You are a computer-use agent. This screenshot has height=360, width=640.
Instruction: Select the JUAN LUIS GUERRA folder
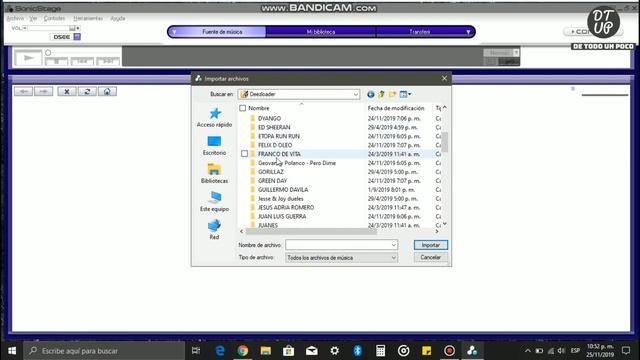[282, 216]
